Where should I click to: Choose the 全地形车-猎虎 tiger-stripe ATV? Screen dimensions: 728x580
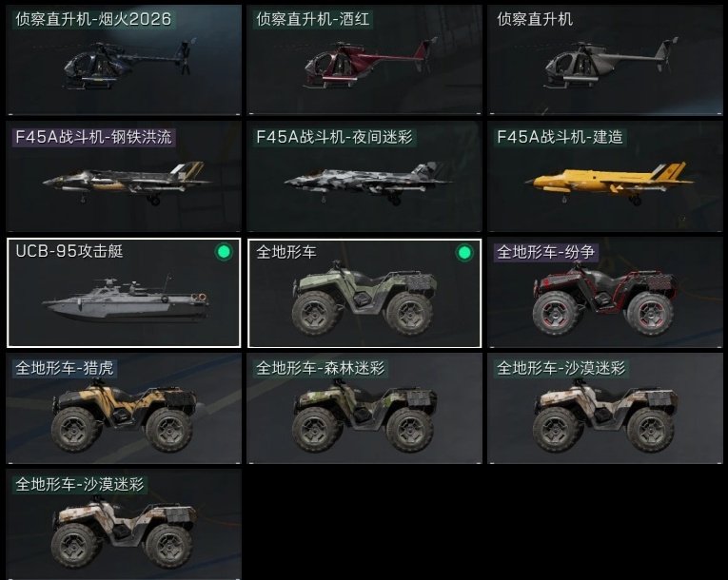click(x=124, y=408)
